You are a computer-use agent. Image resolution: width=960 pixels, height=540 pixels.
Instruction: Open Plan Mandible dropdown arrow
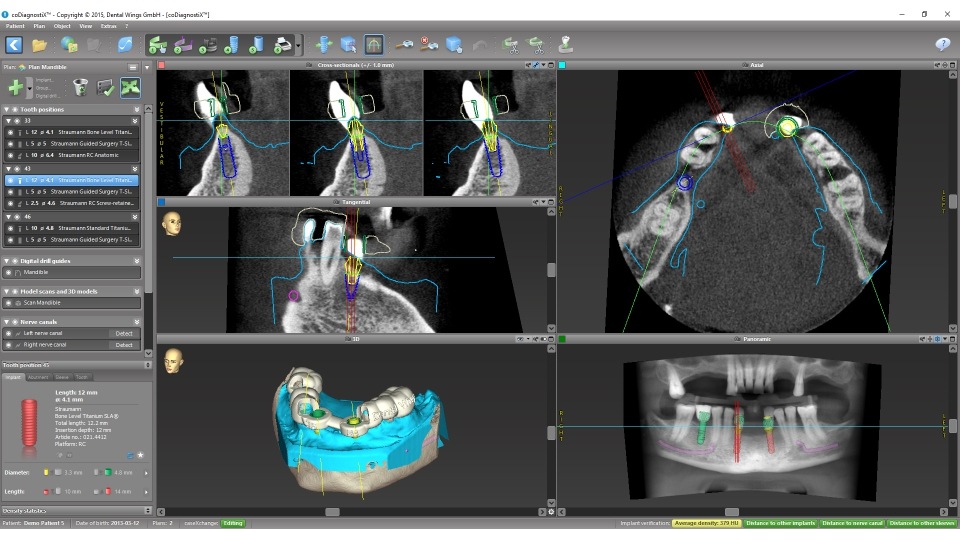click(x=147, y=67)
